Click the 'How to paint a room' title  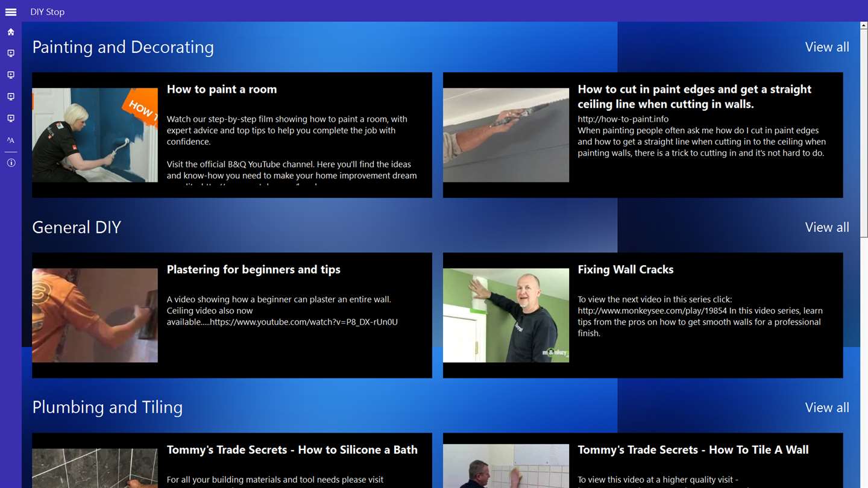(x=222, y=89)
